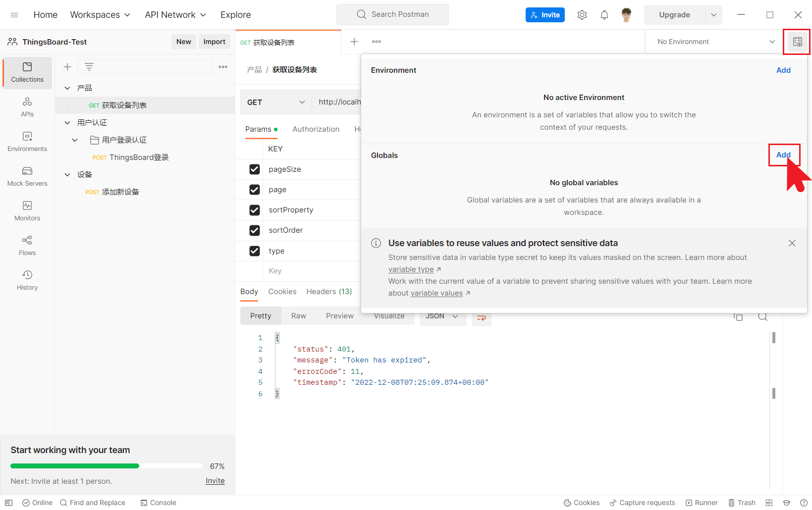
Task: Open Capture requests in status bar
Action: (642, 503)
